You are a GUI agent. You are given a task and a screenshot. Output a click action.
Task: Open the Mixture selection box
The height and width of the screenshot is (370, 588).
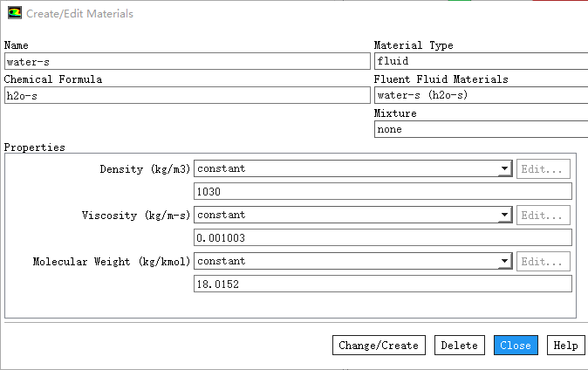pos(480,129)
